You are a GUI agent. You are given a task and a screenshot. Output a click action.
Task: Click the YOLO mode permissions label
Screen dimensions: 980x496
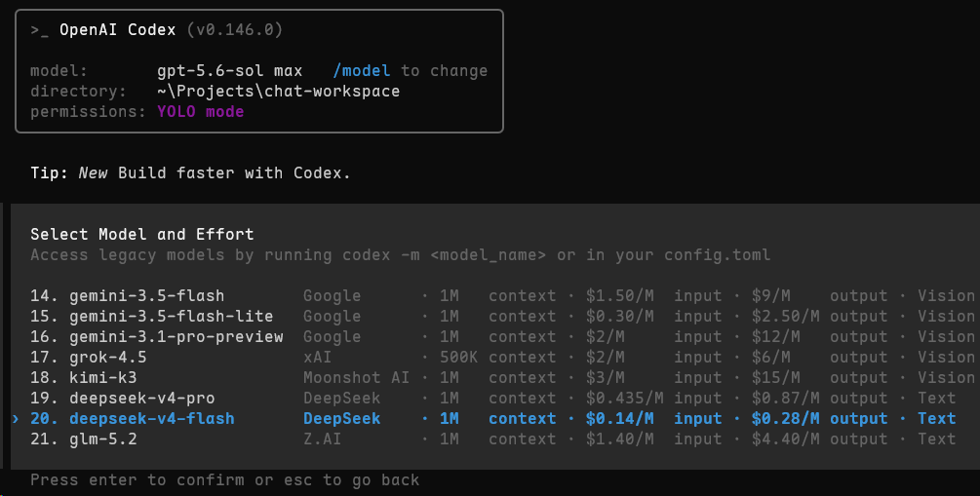pos(201,111)
